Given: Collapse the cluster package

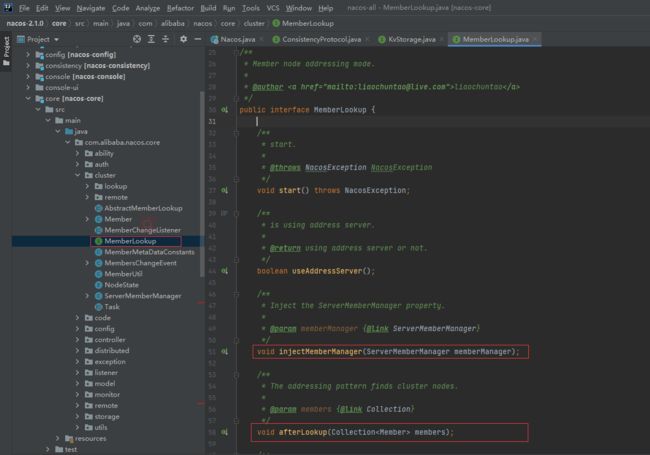Looking at the screenshot, I should pos(78,175).
